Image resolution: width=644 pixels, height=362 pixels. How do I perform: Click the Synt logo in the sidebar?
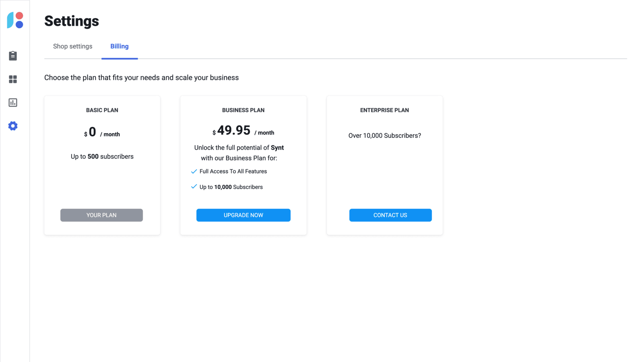click(15, 20)
